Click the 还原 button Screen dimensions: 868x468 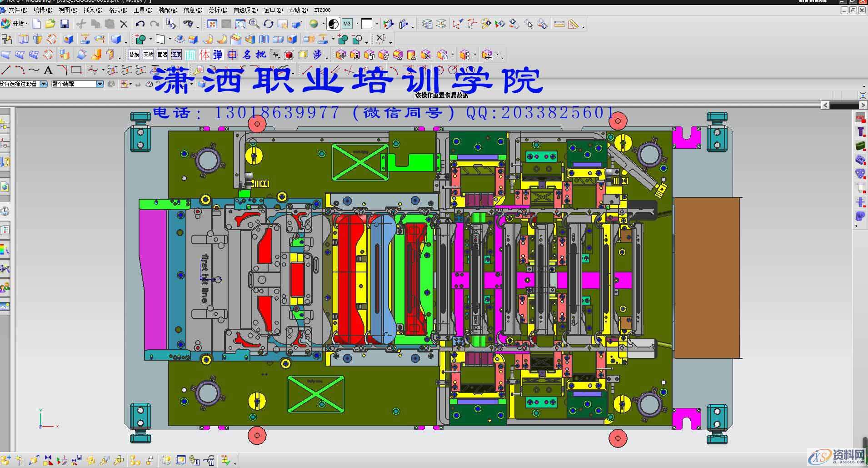176,55
